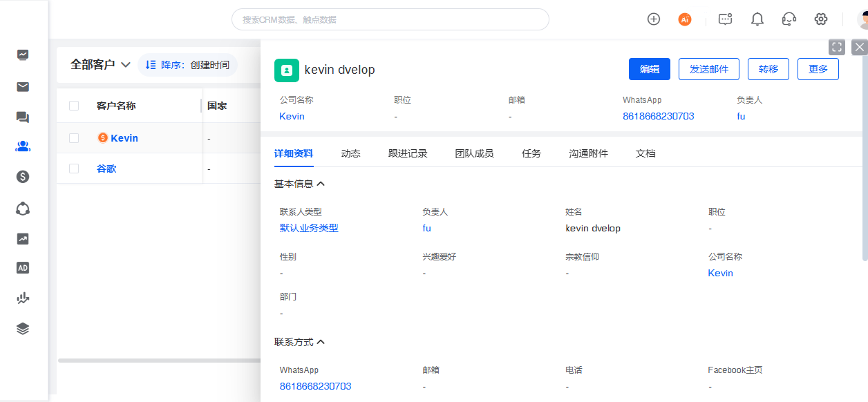Screen dimensions: 868x402
Task: Click the green contact avatar icon
Action: 287,70
